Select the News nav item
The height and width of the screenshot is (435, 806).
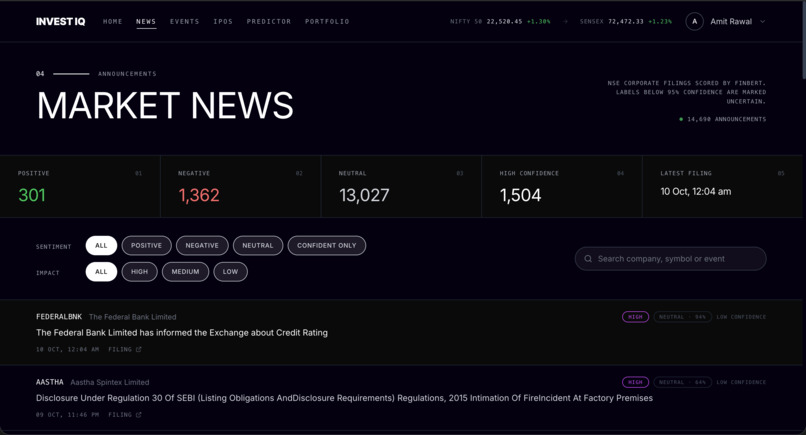[146, 22]
